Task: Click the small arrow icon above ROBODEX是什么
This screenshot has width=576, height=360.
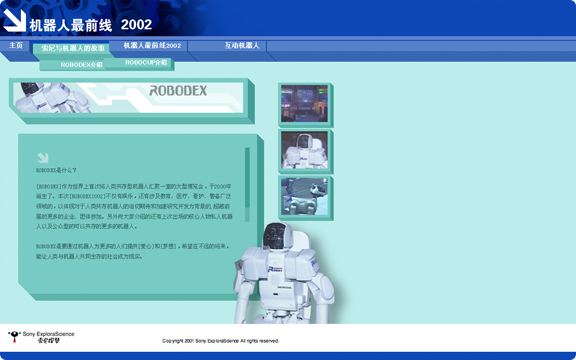Action: [x=43, y=158]
